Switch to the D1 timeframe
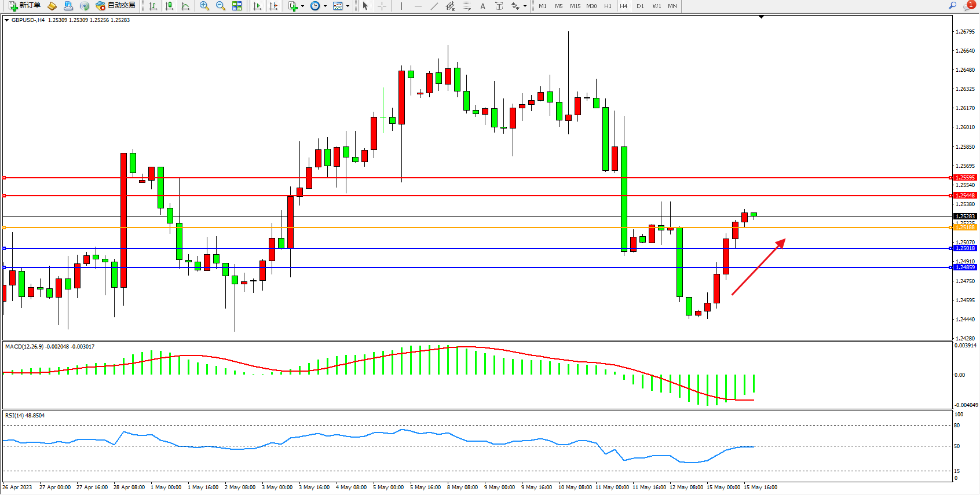Viewport: 980px width, 495px height. tap(640, 6)
